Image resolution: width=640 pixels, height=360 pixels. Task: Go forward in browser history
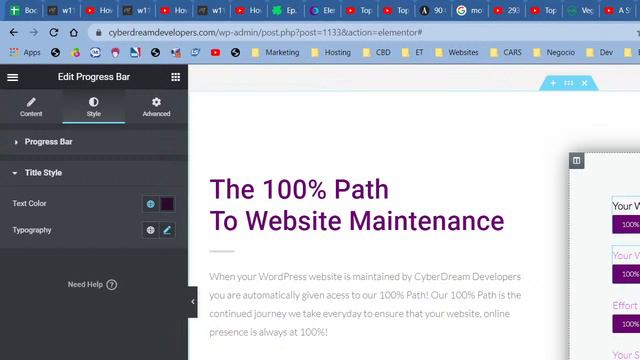[34, 32]
